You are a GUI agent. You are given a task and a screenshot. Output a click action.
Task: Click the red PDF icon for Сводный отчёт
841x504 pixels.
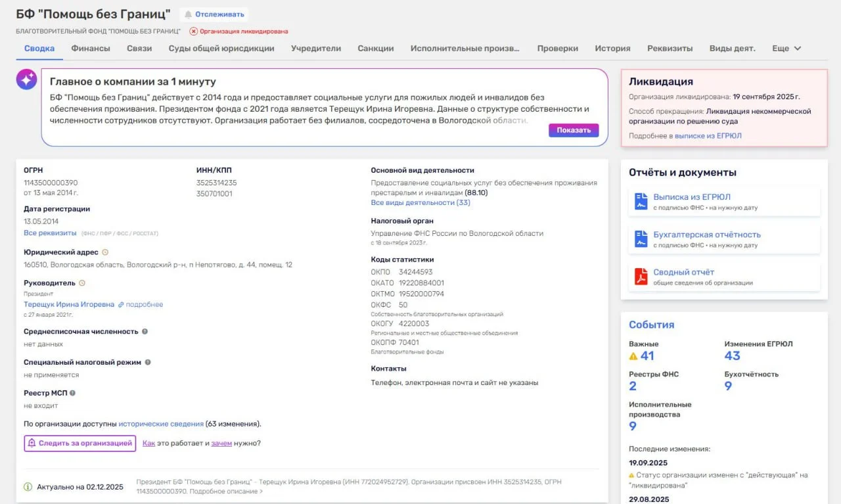point(641,277)
